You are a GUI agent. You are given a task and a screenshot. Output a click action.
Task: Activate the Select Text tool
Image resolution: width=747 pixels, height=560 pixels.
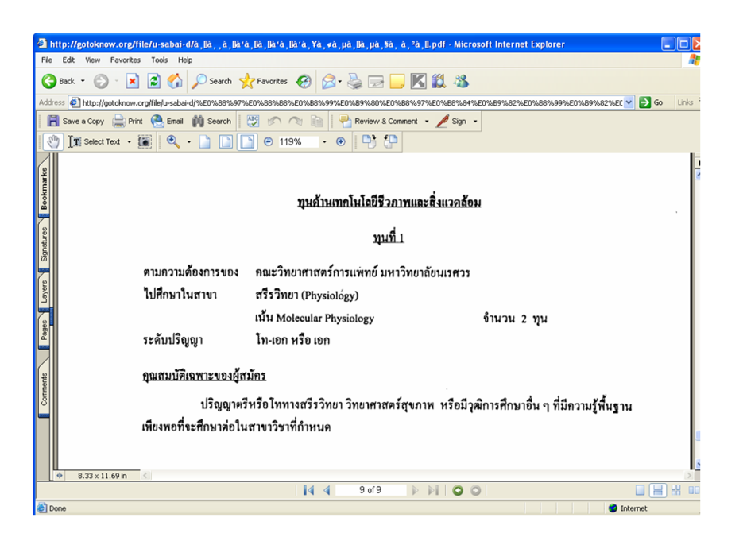point(95,141)
